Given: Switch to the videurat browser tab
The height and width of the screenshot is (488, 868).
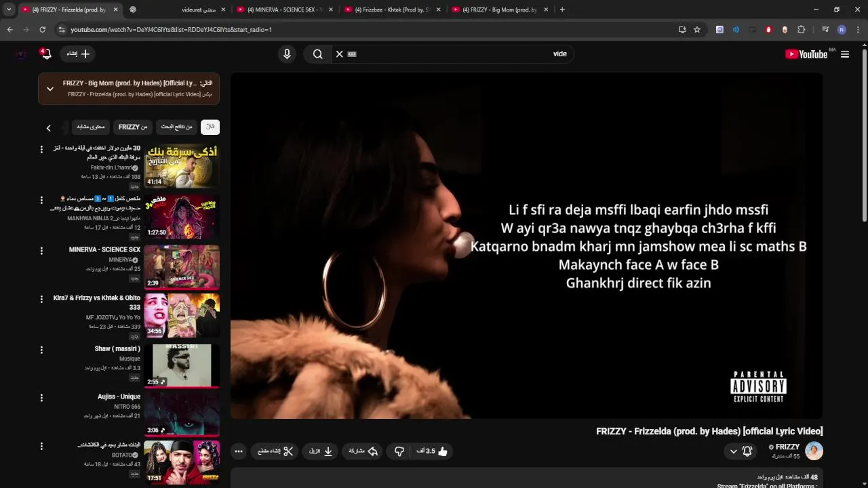Looking at the screenshot, I should (x=178, y=9).
